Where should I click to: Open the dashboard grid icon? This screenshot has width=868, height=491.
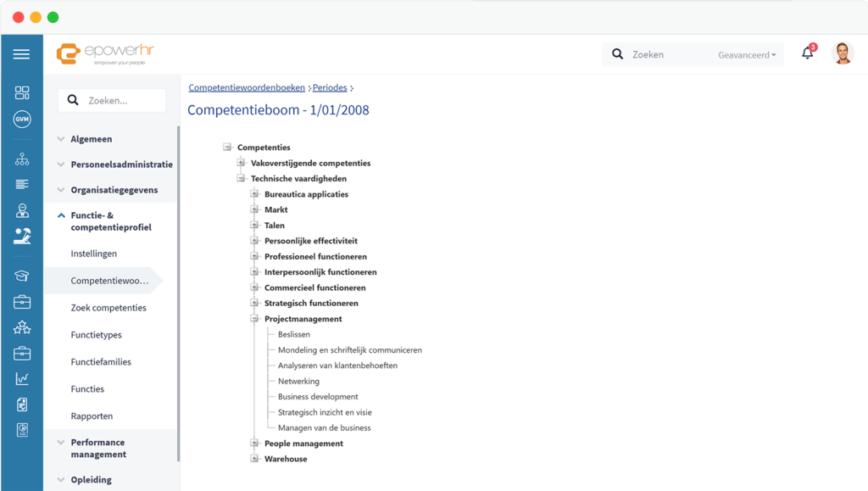(x=21, y=92)
